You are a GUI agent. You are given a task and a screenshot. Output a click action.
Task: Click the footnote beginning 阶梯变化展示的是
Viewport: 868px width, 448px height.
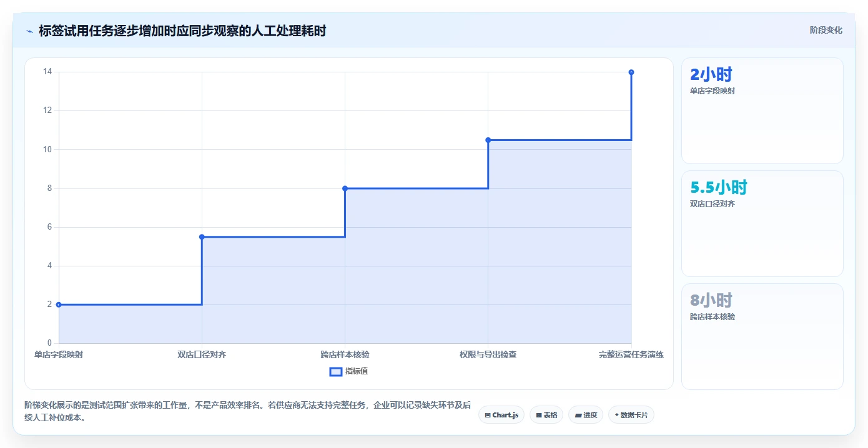[247, 411]
